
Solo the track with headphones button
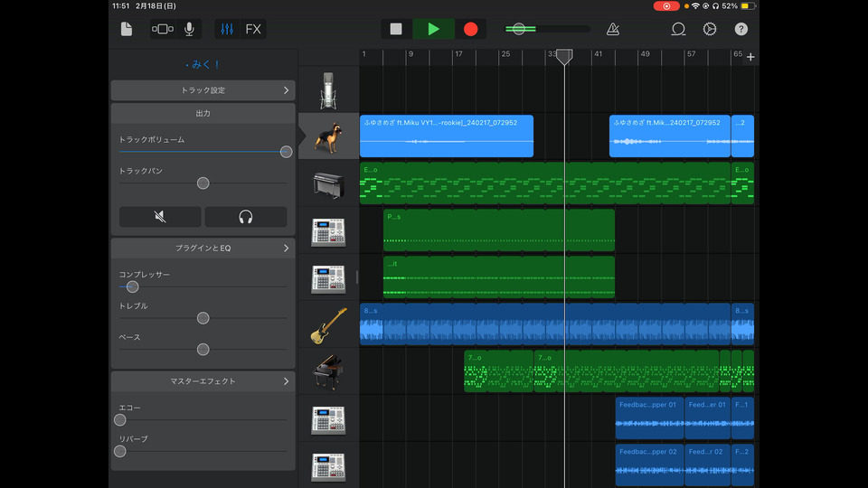click(x=245, y=217)
